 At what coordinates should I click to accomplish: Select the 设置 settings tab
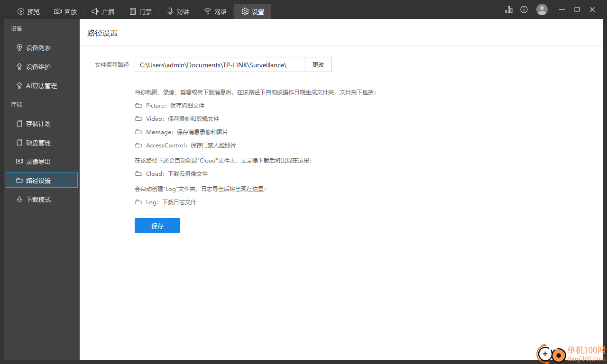[252, 11]
